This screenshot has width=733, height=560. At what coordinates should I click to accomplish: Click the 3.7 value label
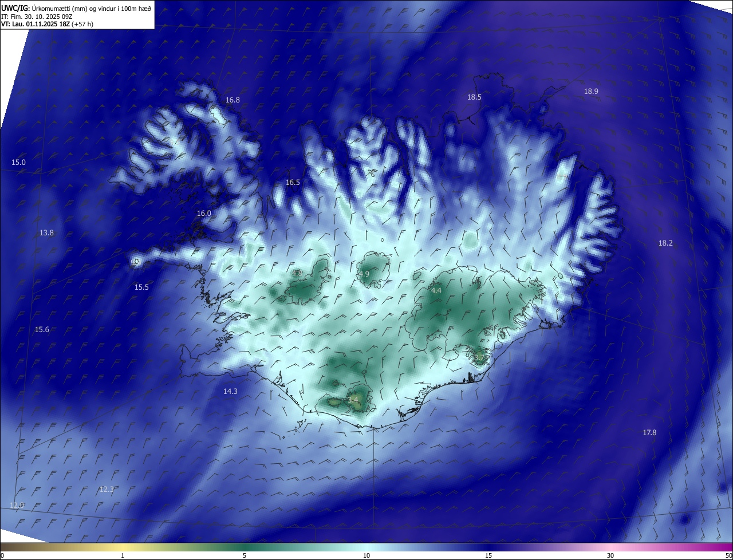479,358
